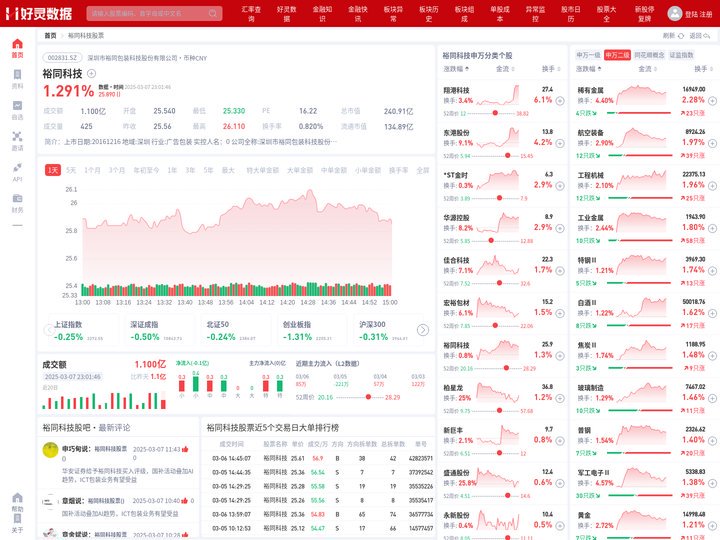Click the 好灵数据 site logo

(39, 13)
